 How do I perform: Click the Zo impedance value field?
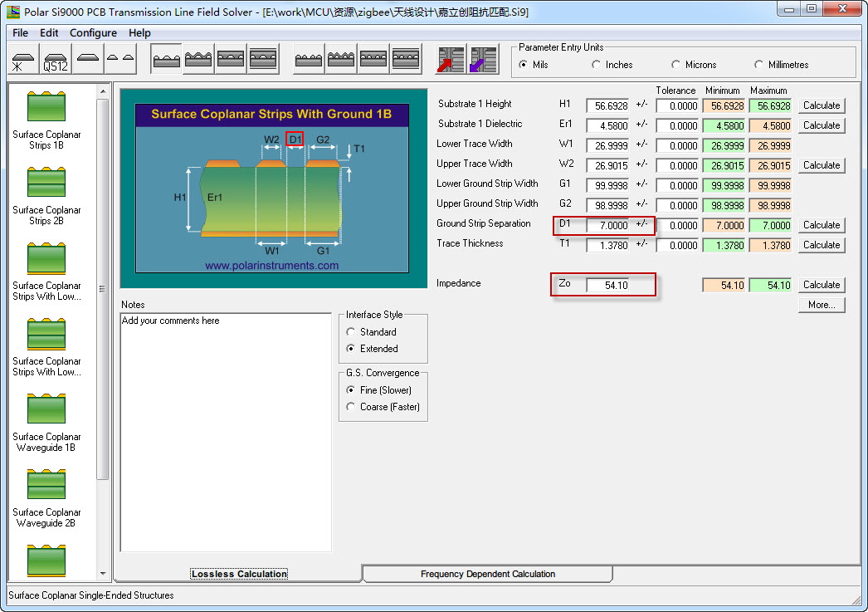(607, 285)
